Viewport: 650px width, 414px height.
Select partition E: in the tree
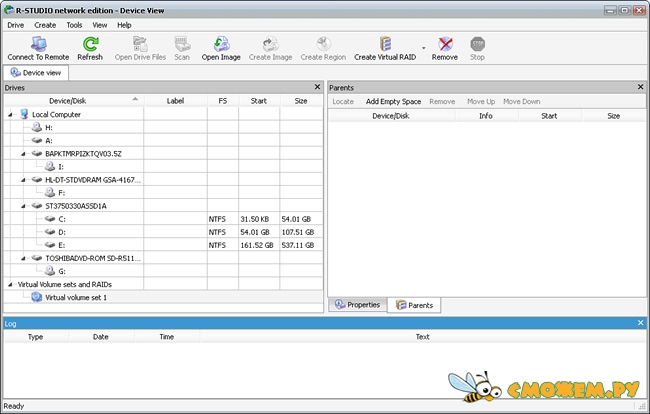click(61, 245)
